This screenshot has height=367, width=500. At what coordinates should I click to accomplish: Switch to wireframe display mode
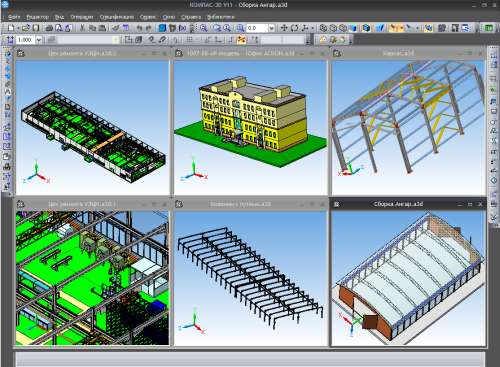323,28
